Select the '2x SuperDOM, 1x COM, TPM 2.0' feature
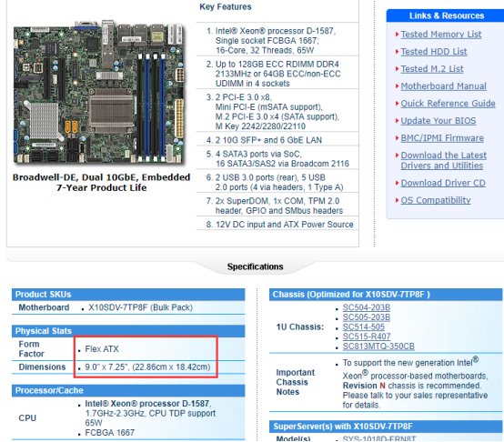504x442 pixels. click(277, 201)
